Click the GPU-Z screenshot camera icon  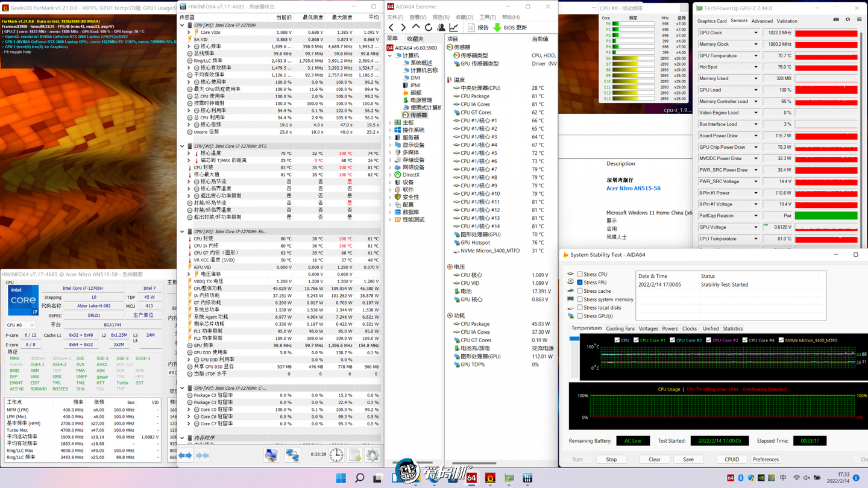[836, 20]
